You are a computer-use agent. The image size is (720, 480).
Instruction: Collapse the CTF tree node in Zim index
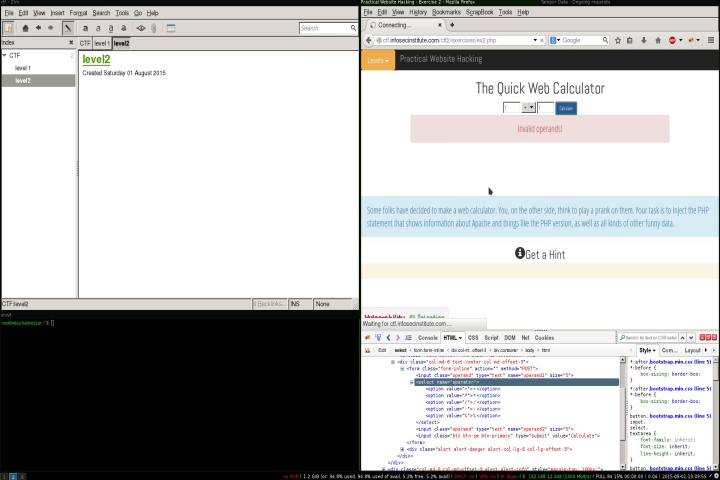(x=5, y=55)
